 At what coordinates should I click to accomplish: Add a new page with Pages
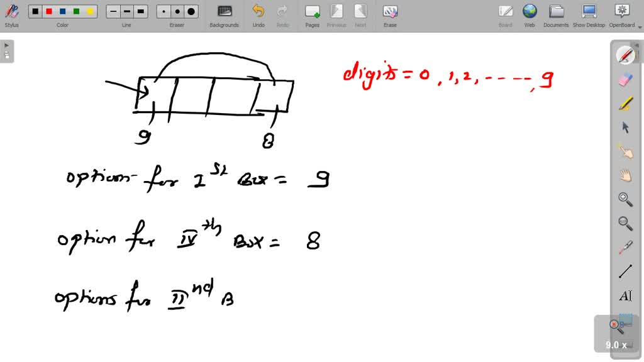point(312,16)
